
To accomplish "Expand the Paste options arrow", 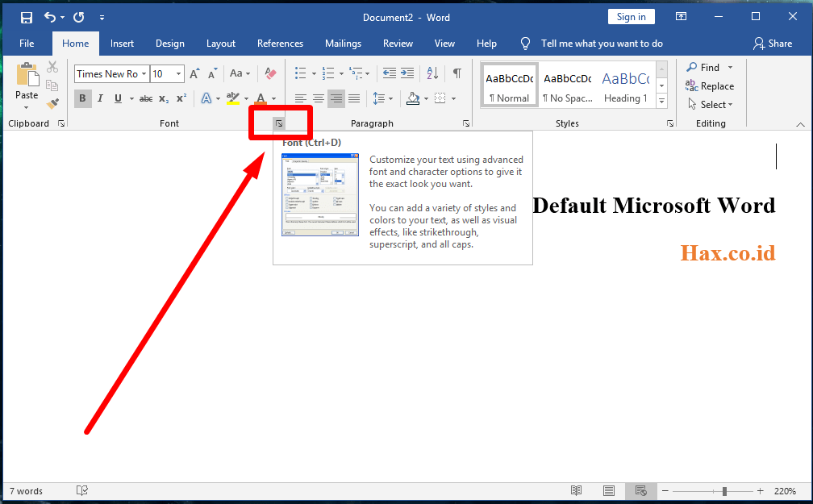I will pos(27,107).
